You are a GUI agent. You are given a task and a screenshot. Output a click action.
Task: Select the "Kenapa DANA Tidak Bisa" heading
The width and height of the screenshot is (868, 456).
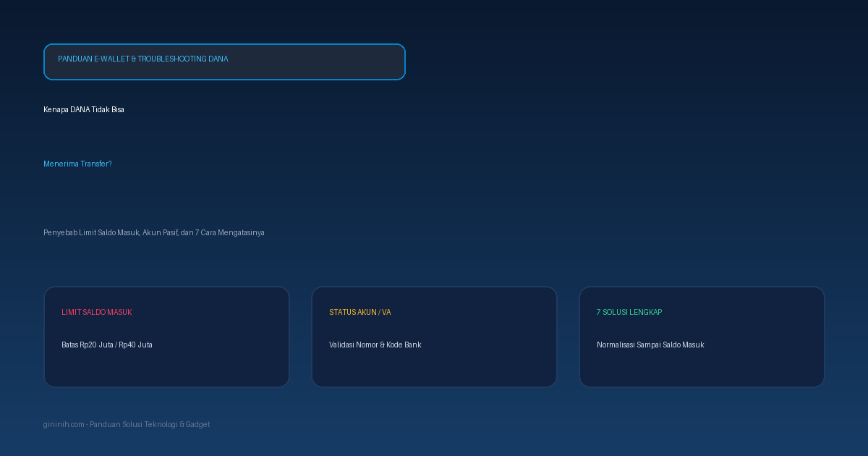point(84,109)
